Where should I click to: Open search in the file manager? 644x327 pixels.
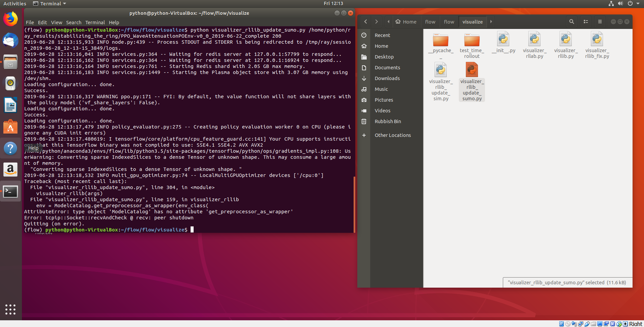pyautogui.click(x=571, y=21)
